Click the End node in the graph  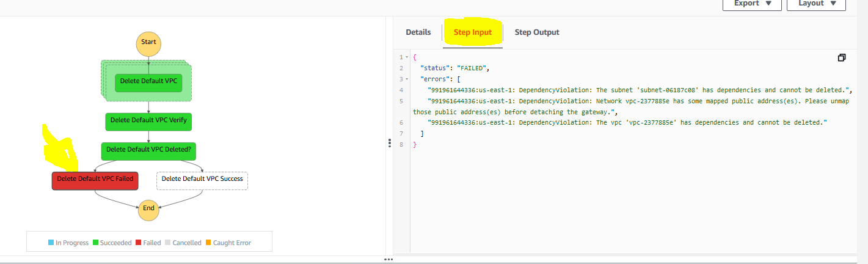pyautogui.click(x=148, y=208)
